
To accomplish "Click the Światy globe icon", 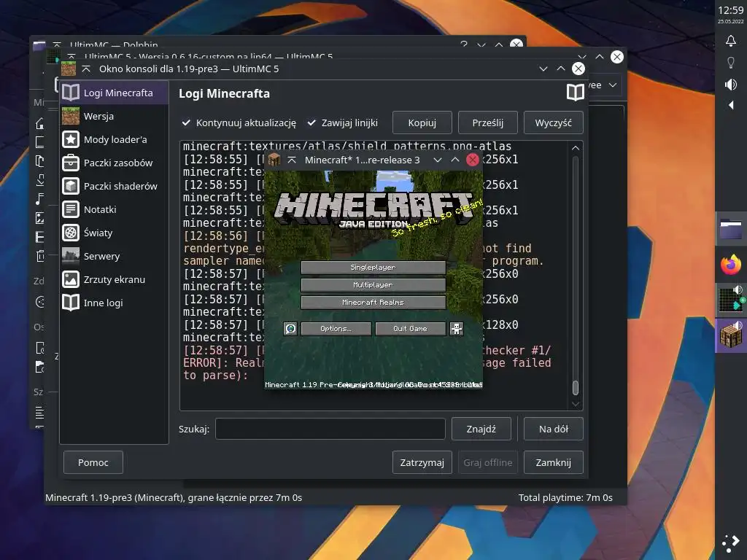I will [x=71, y=233].
